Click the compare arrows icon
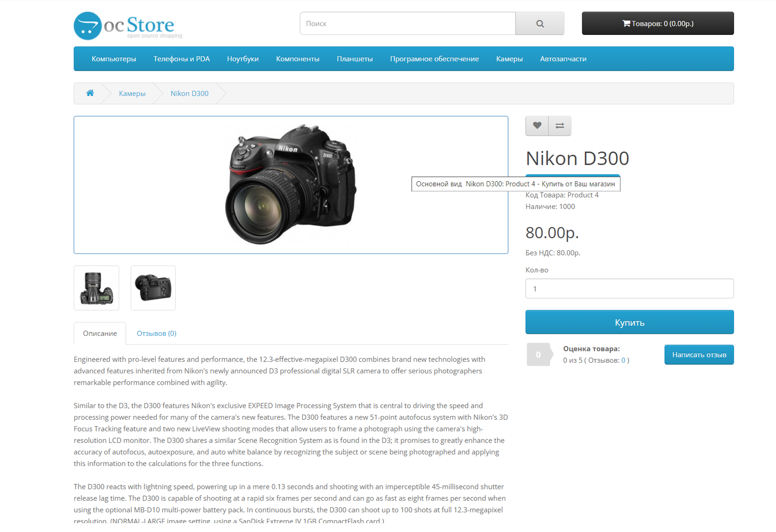The image size is (776, 532). point(559,126)
